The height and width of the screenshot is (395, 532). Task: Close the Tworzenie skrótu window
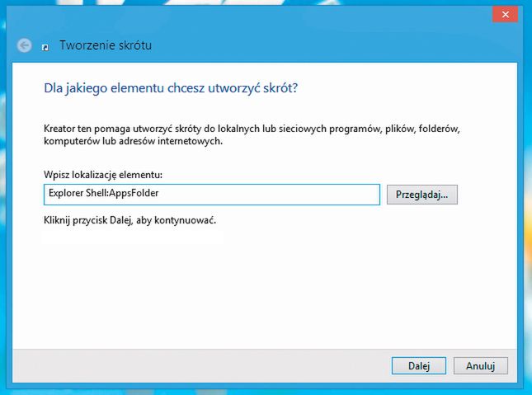click(506, 15)
